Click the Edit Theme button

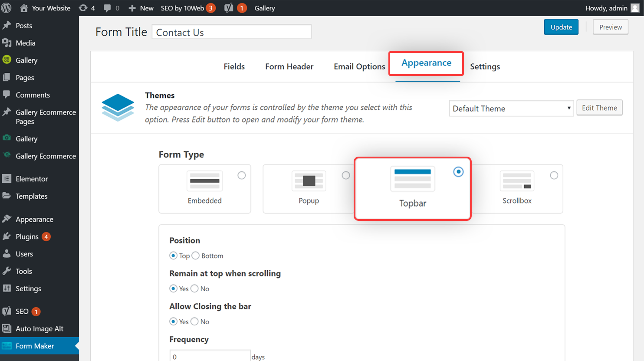click(x=599, y=108)
